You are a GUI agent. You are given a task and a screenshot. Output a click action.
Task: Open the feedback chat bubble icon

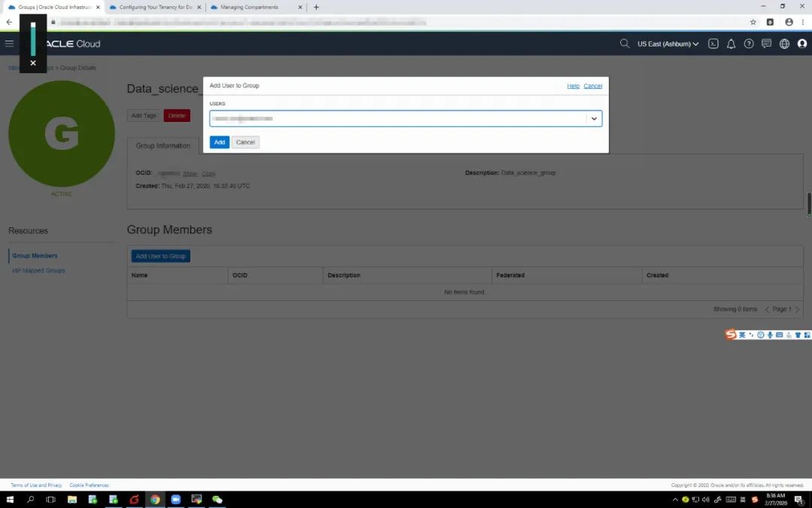point(766,44)
